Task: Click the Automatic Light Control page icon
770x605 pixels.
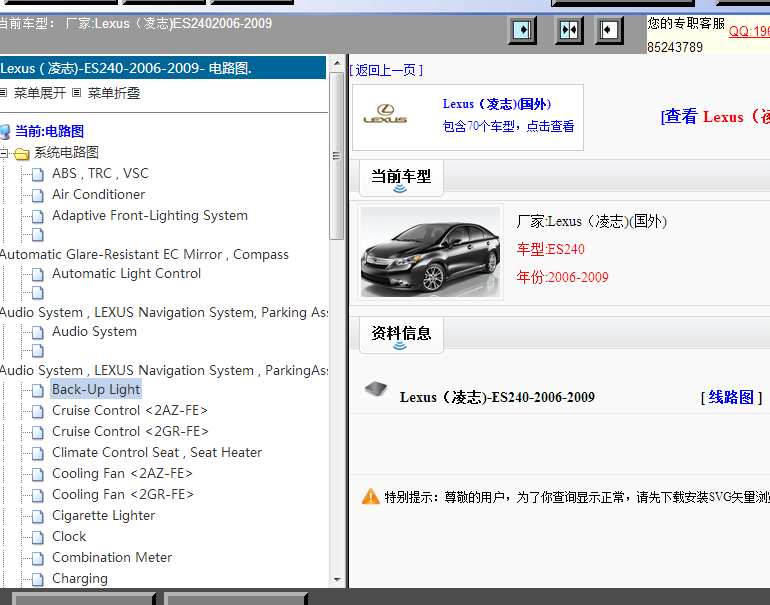Action: [38, 275]
